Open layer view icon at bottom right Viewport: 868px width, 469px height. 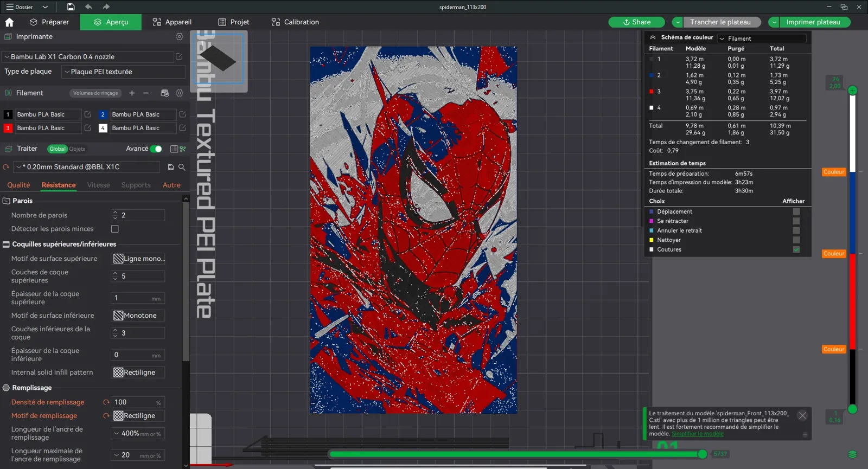click(852, 454)
